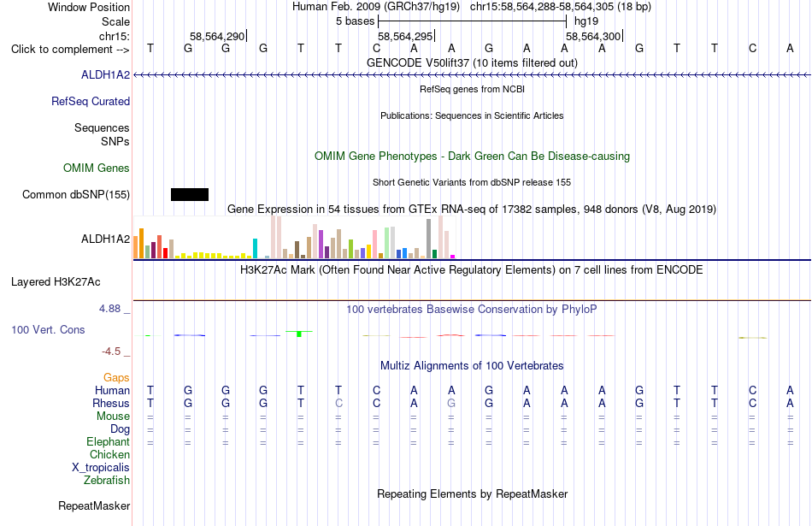Click the Human Feb. 2009 (GRCh37/hg19) assembly text
The image size is (812, 526).
tap(376, 7)
